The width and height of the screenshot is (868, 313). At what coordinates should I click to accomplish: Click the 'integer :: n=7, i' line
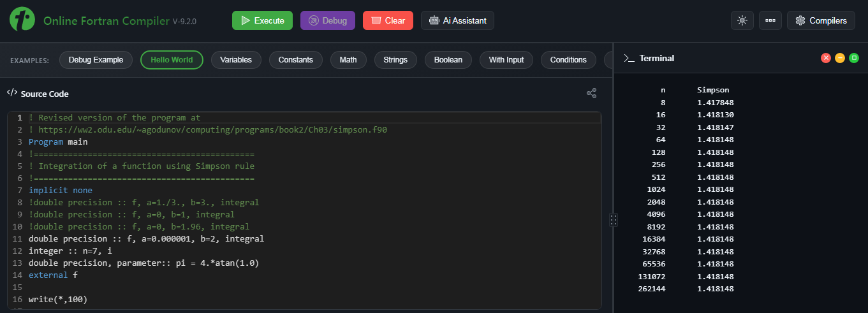[70, 251]
